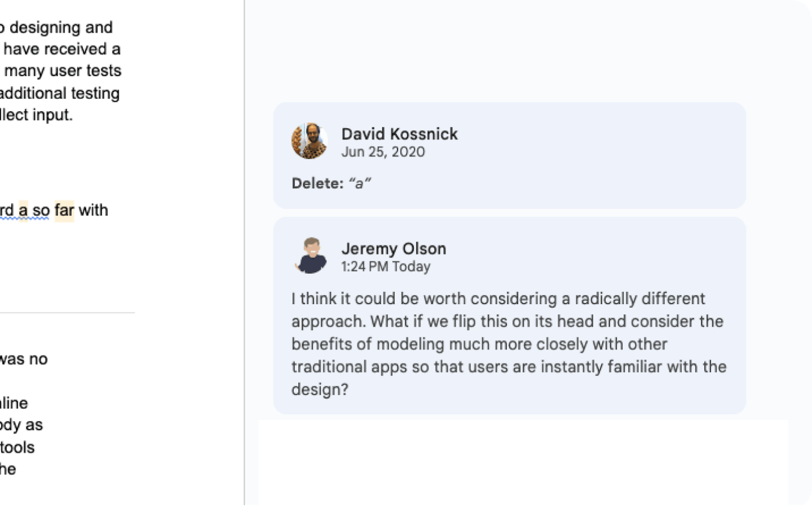The width and height of the screenshot is (812, 508).
Task: Click the underlined word 'so' in document
Action: pos(41,211)
